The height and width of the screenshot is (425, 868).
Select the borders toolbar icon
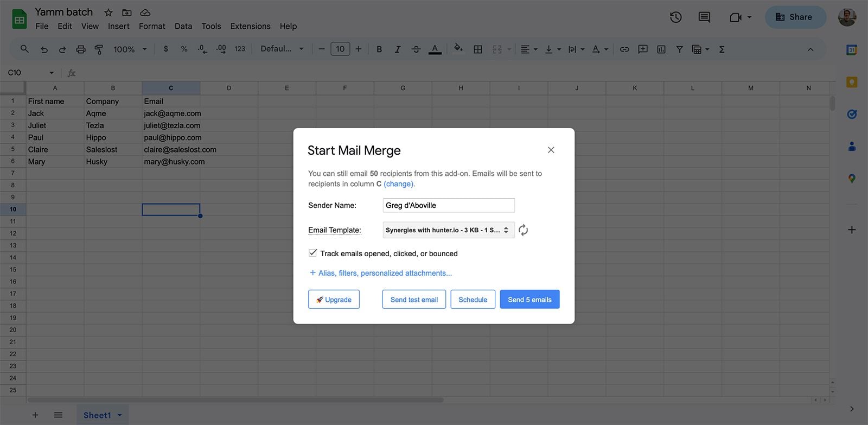tap(478, 49)
